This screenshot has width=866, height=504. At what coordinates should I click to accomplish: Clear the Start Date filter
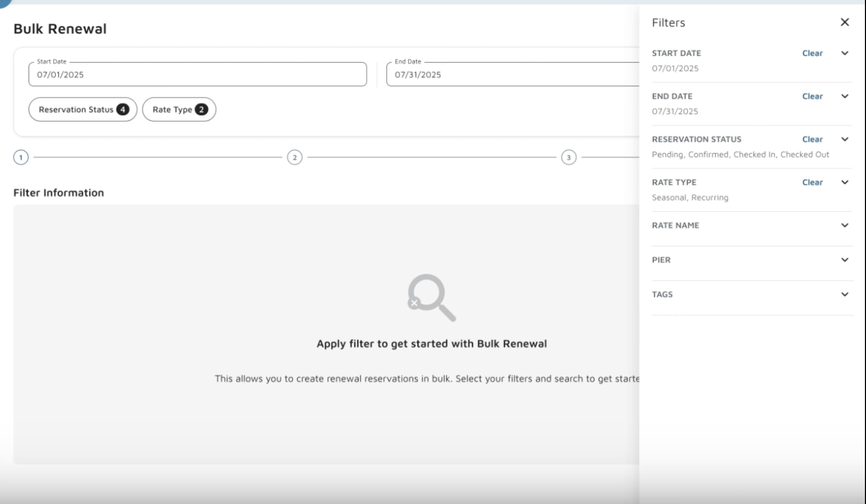coord(812,53)
